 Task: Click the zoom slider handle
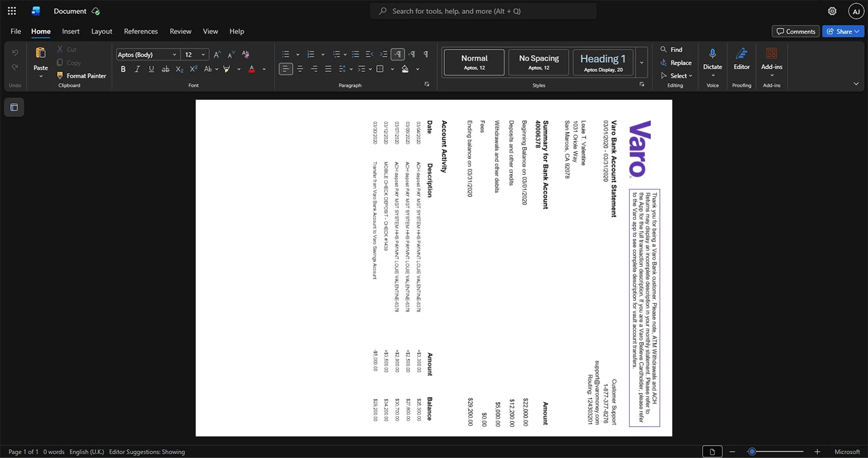pos(752,452)
